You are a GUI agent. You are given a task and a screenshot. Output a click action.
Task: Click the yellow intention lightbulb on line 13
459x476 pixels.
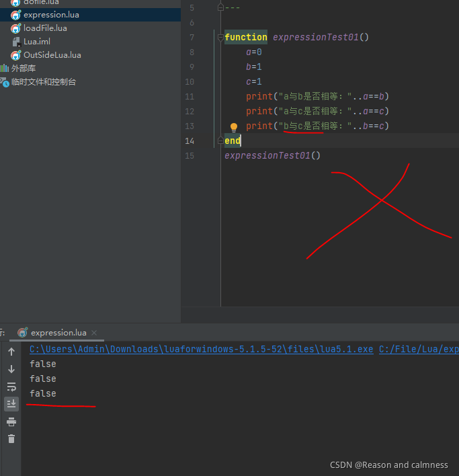(234, 127)
